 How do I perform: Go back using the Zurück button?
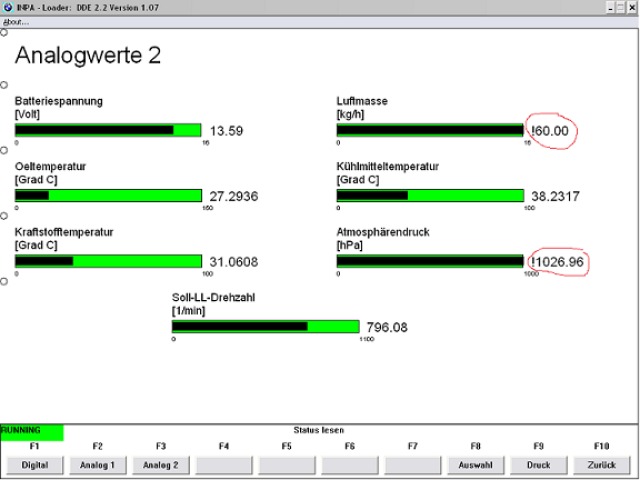(x=601, y=465)
